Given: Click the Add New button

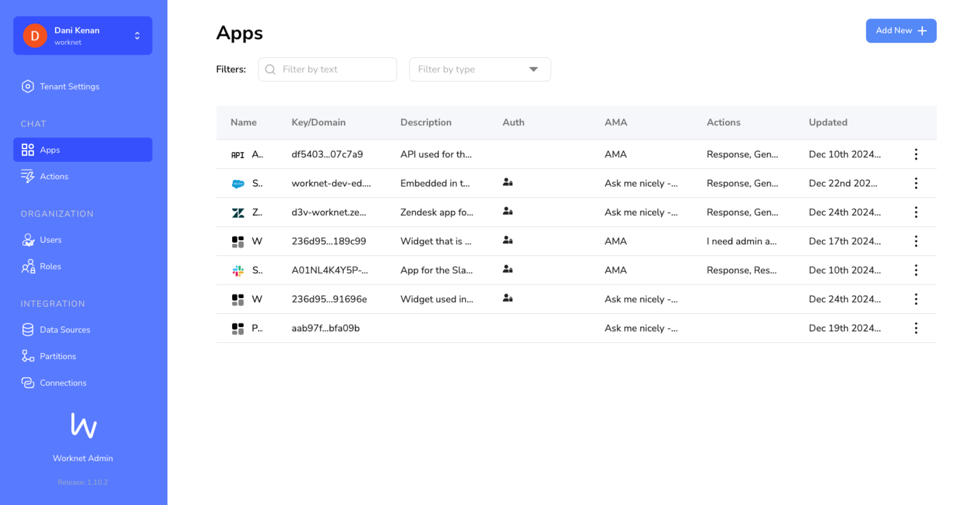Looking at the screenshot, I should 901,31.
